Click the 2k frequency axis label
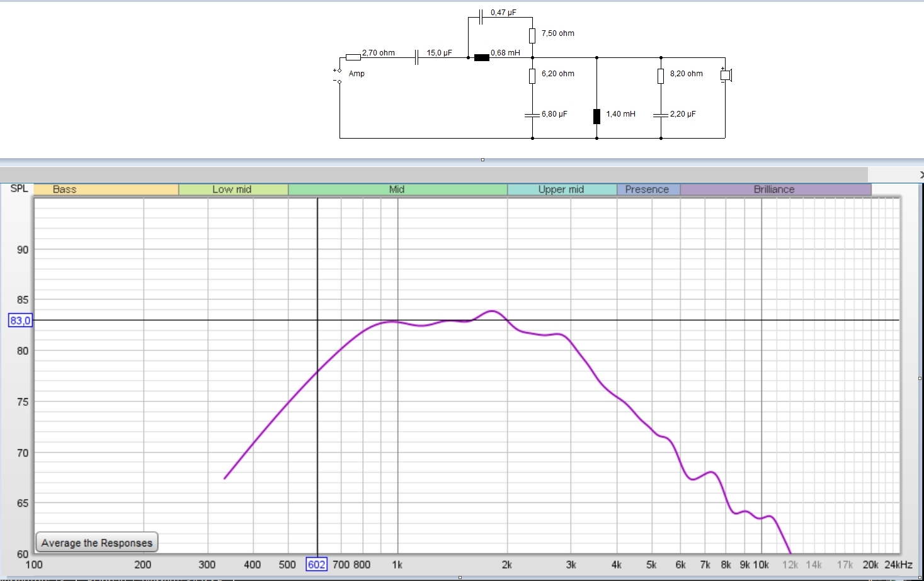The width and height of the screenshot is (924, 581). pos(507,565)
